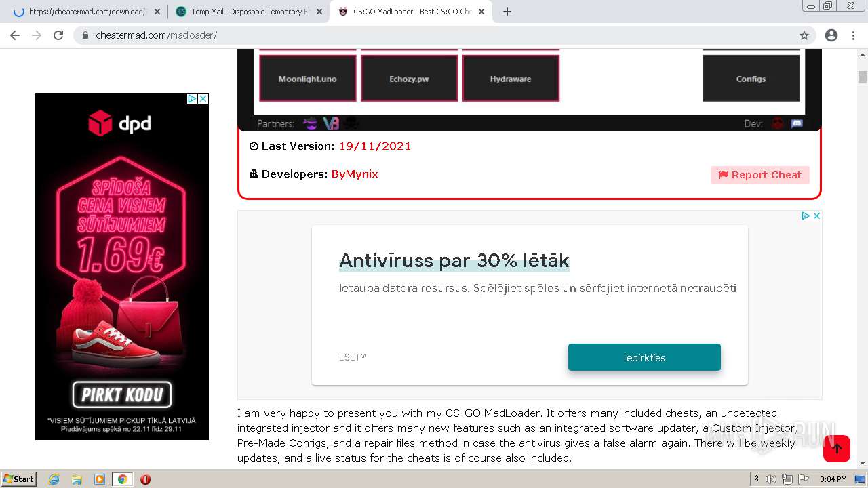Image resolution: width=868 pixels, height=488 pixels.
Task: Close the Temp Mail tab
Action: tap(319, 12)
